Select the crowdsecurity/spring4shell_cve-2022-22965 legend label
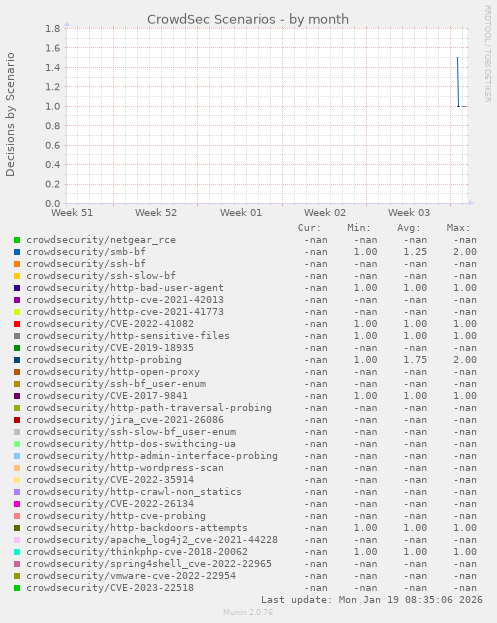Image resolution: width=497 pixels, height=623 pixels. coord(149,564)
